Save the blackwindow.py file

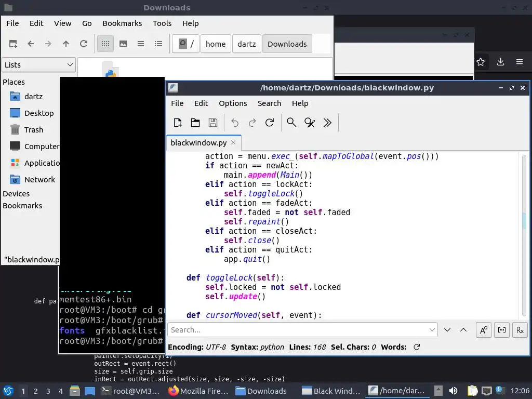tap(212, 123)
